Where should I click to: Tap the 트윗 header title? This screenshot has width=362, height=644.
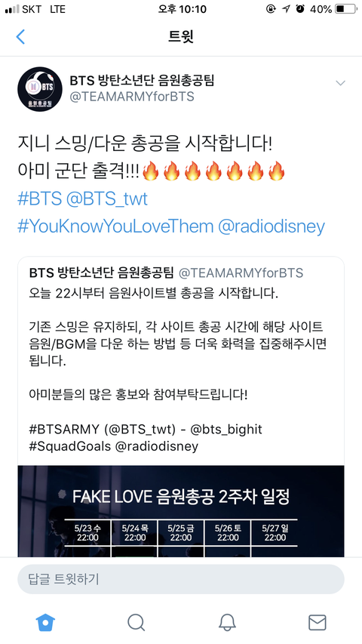click(x=181, y=36)
